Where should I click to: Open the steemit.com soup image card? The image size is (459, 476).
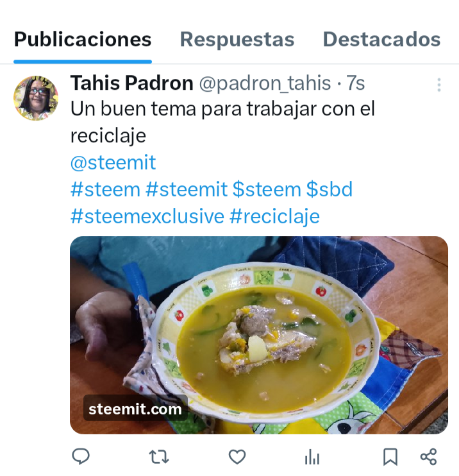tap(259, 335)
